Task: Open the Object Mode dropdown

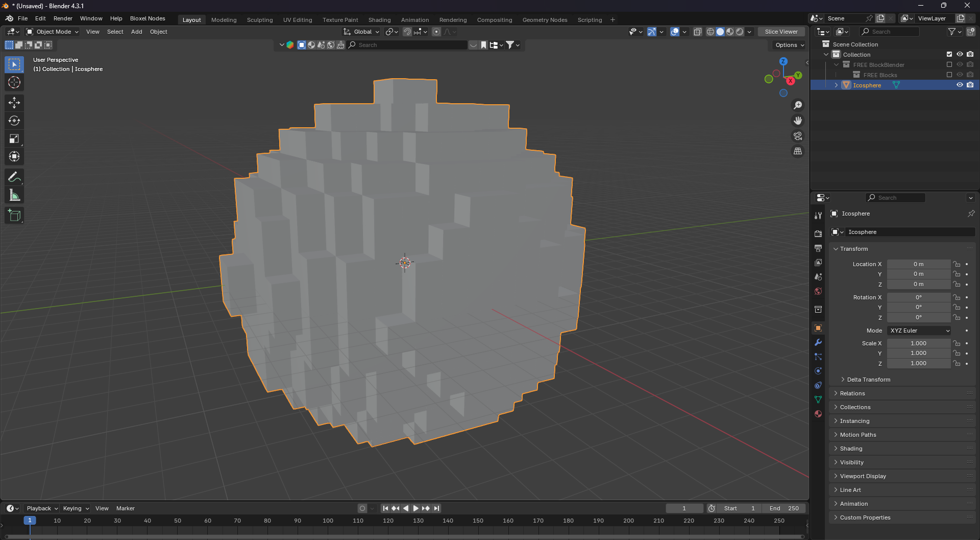Action: (x=53, y=32)
